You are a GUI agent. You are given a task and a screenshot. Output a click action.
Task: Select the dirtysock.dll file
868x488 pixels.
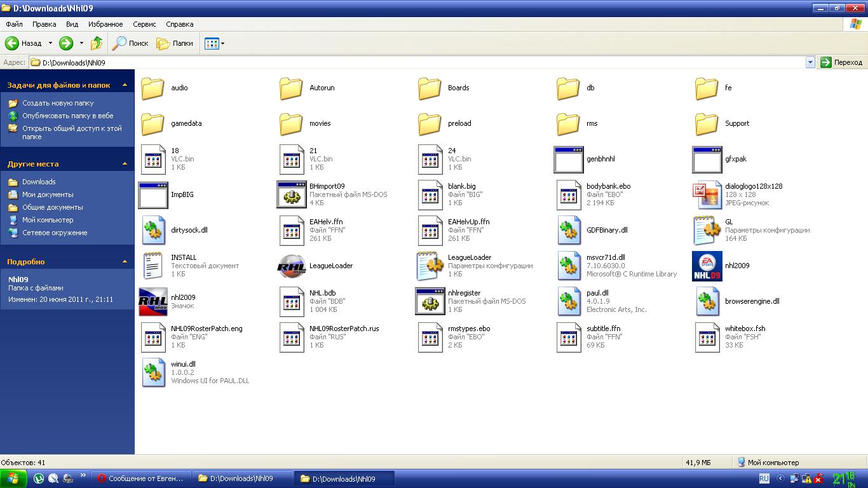click(x=153, y=230)
